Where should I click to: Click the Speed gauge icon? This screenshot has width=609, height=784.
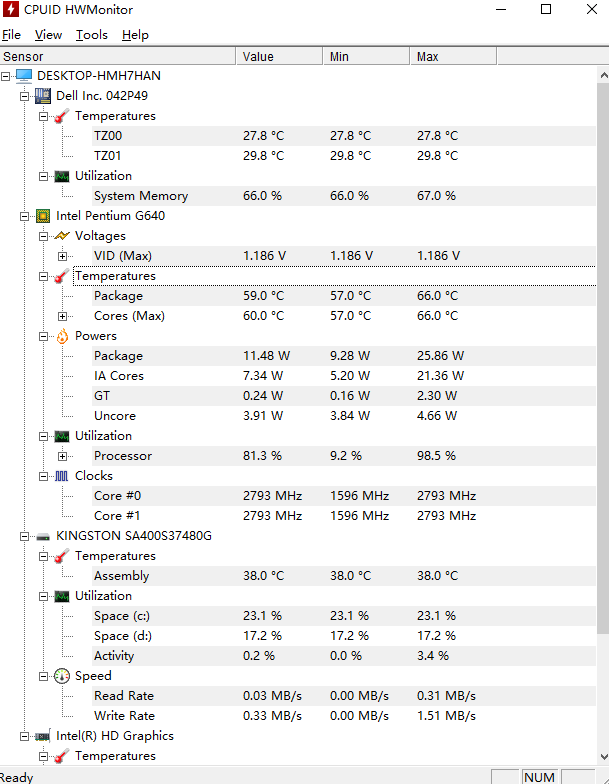(62, 676)
